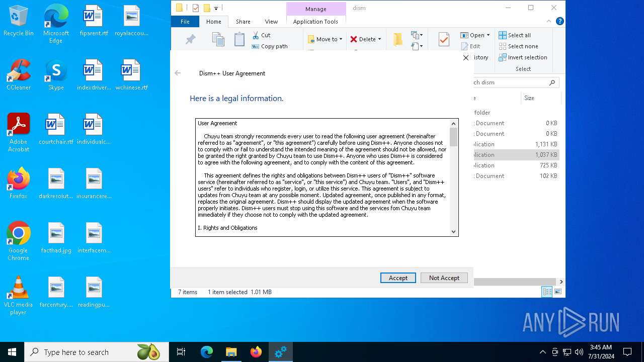
Task: Click the search dism input field
Action: [516, 82]
